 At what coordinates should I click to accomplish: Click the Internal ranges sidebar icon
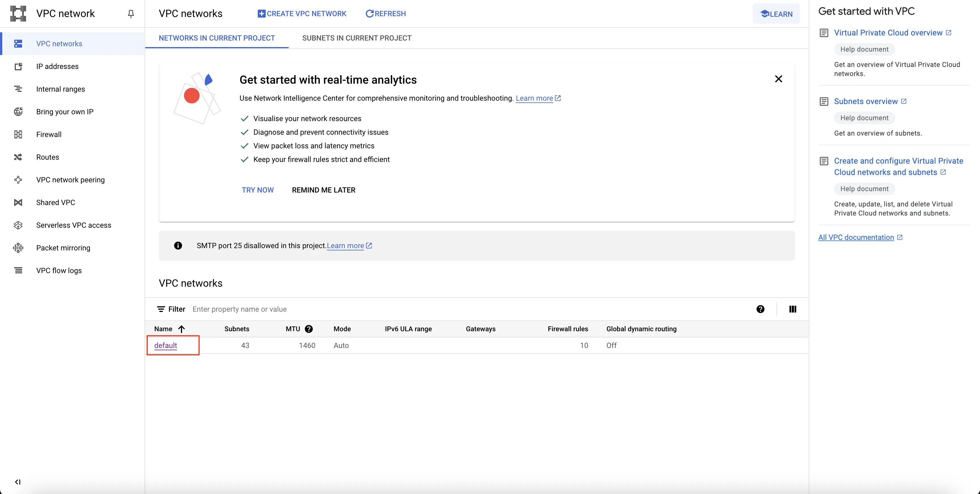coord(18,89)
